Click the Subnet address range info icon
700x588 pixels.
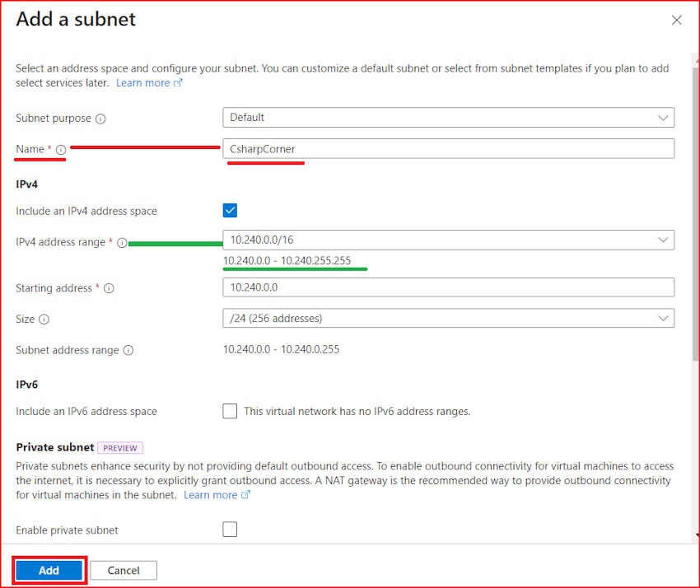tap(128, 351)
